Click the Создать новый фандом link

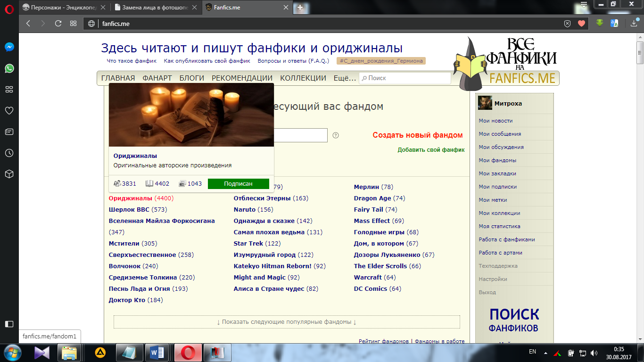pyautogui.click(x=418, y=135)
